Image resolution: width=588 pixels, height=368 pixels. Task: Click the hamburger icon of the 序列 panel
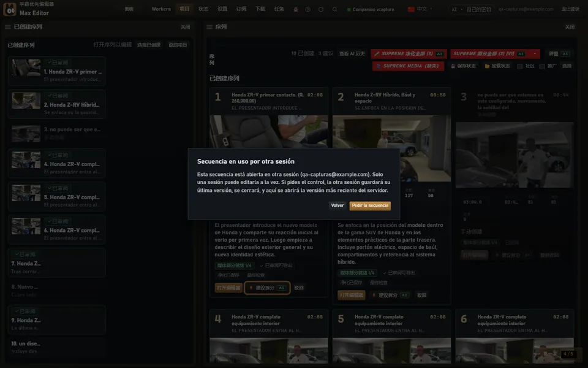[x=209, y=27]
